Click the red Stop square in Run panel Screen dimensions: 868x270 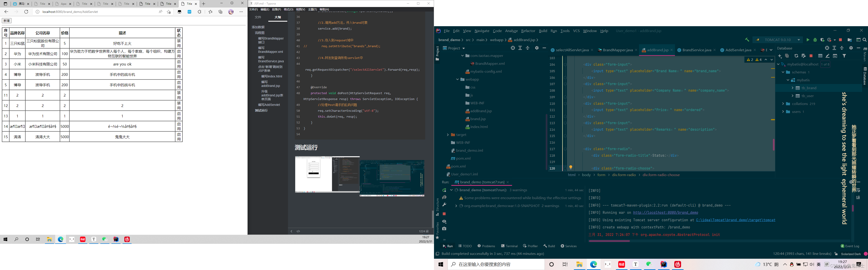coord(444,214)
